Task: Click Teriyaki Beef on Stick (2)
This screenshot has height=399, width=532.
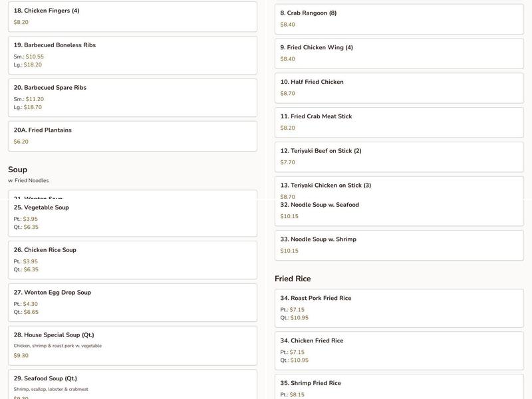Action: tap(400, 157)
